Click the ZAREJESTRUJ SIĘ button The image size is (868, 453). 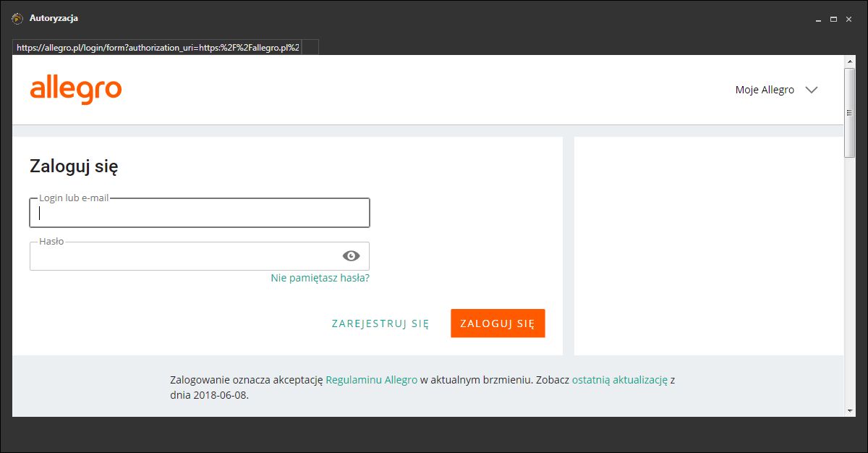point(380,323)
